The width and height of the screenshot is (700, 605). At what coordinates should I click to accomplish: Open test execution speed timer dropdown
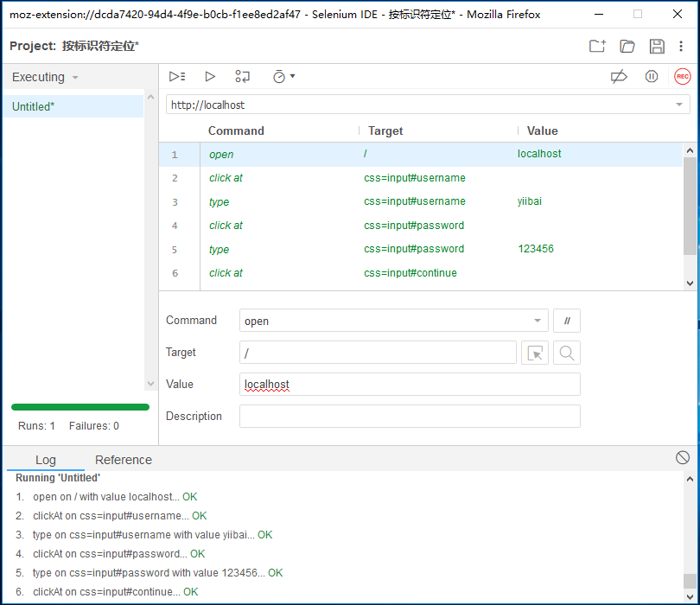284,76
